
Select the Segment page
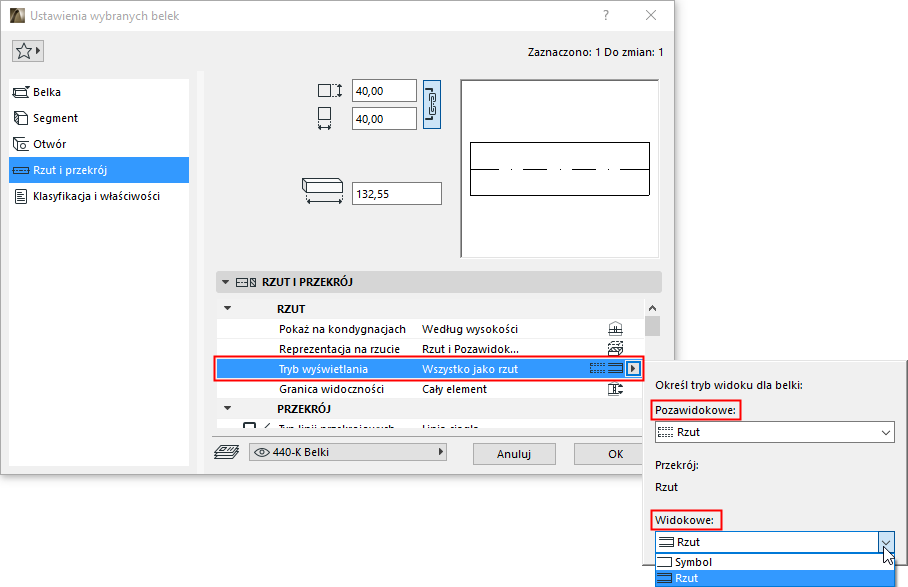click(x=99, y=118)
